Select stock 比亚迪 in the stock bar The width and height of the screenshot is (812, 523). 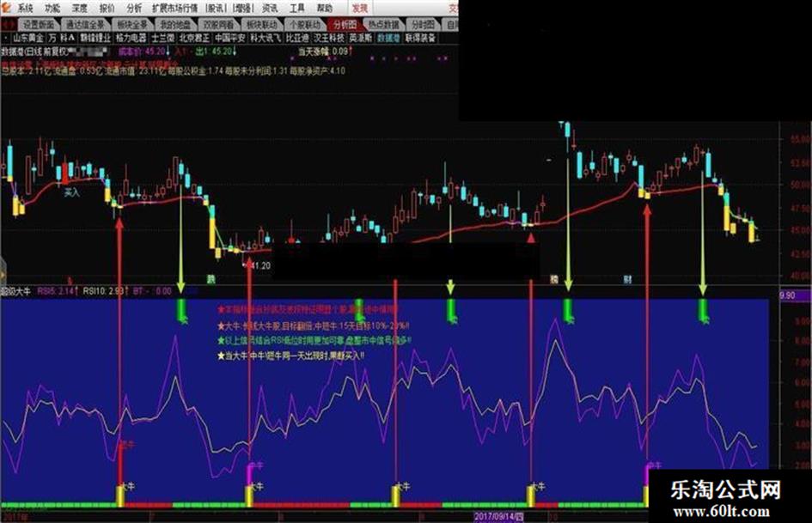click(x=297, y=38)
